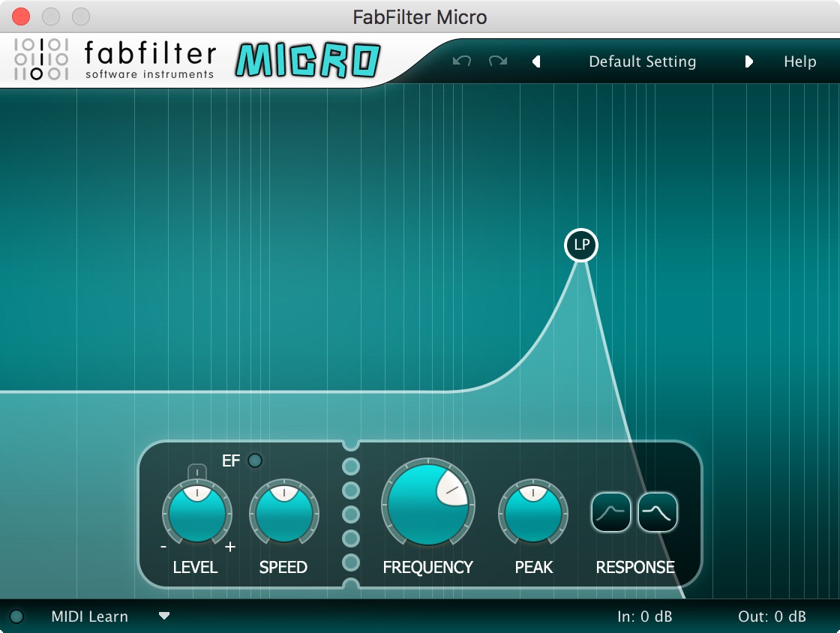Screen dimensions: 840x633
Task: Open the Help menu
Action: pyautogui.click(x=799, y=61)
